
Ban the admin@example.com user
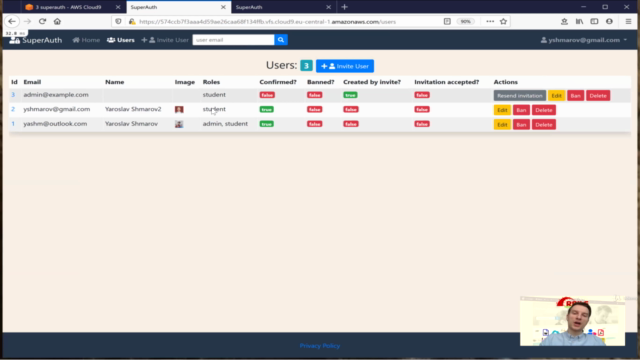tap(576, 96)
